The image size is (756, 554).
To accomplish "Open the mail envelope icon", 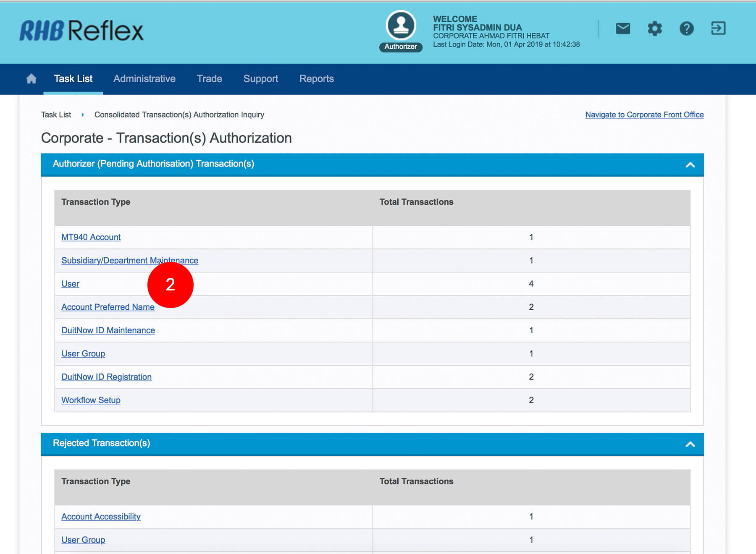I will (623, 29).
